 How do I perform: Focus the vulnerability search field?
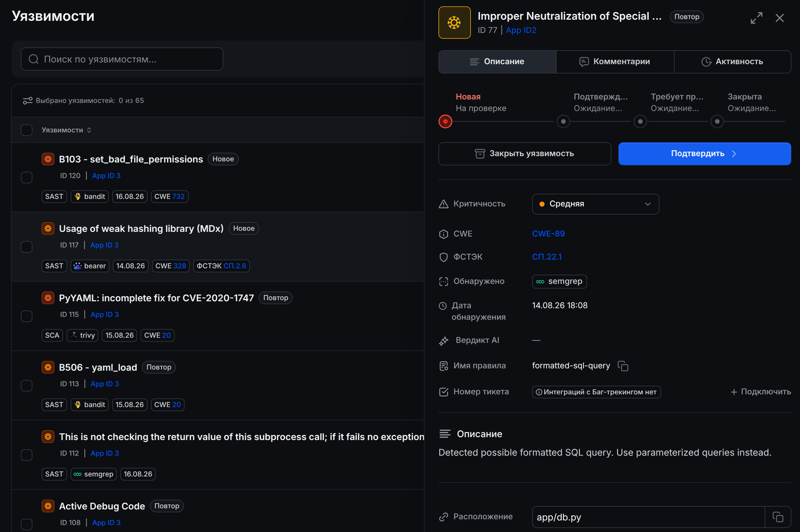pyautogui.click(x=122, y=59)
